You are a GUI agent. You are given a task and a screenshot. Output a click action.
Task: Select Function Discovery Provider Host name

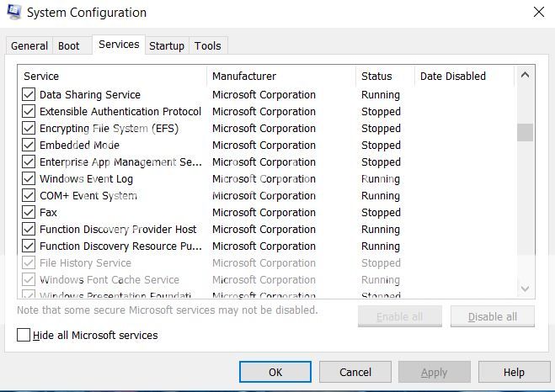point(118,229)
